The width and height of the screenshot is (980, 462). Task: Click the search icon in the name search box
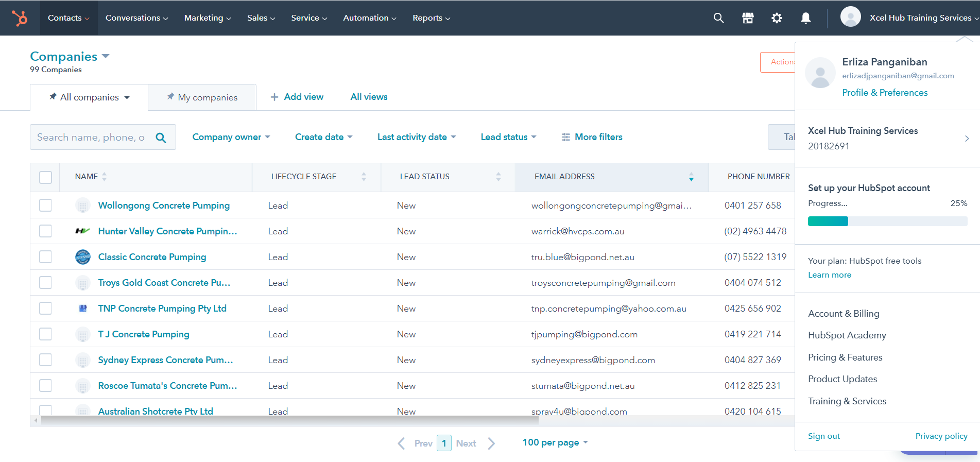pyautogui.click(x=161, y=138)
